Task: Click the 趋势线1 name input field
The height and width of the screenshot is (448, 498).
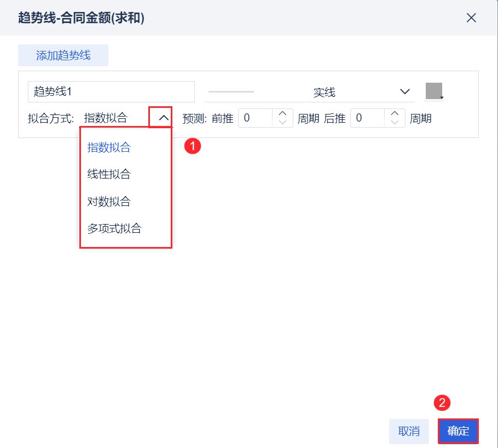Action: (111, 91)
